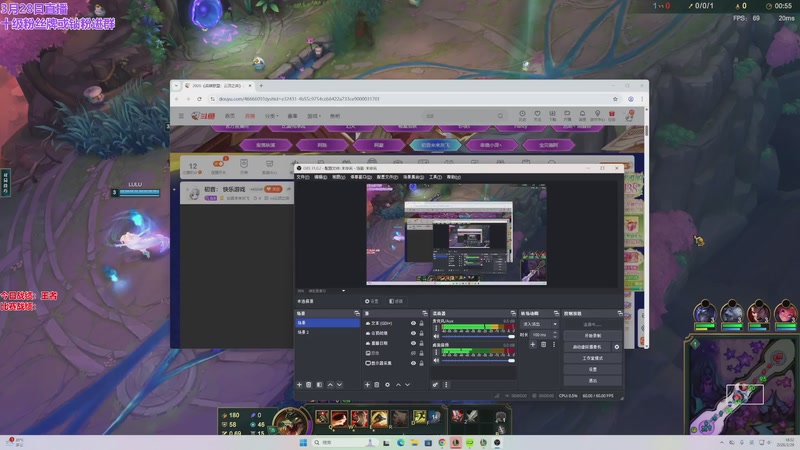Click the Douyu logo in site header
Screen dimensions: 800x450
(203, 116)
